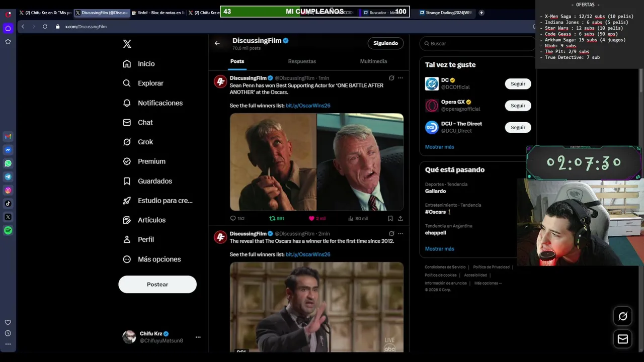Open Guardados in the navigation menu
Image resolution: width=644 pixels, height=362 pixels.
pos(147,181)
